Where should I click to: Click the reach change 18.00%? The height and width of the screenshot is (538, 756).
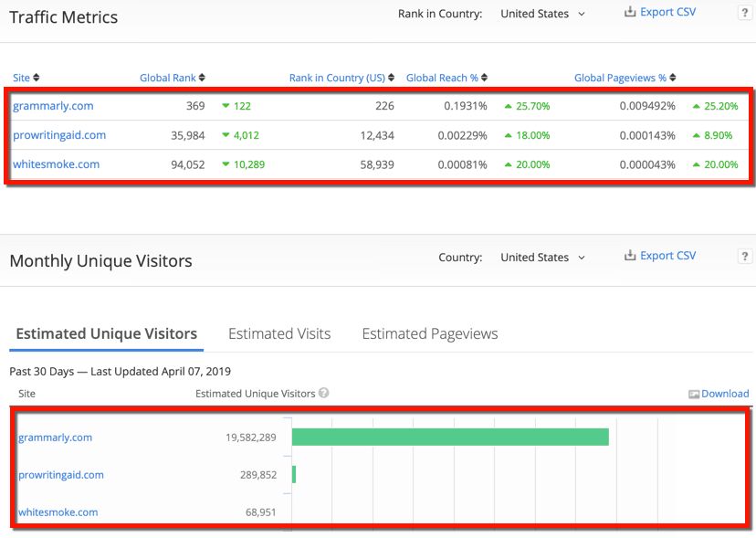pos(533,135)
